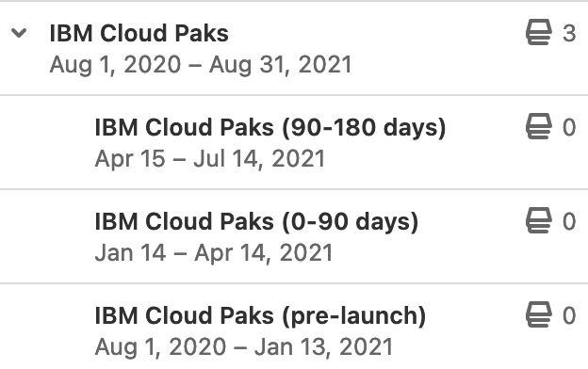Click count 0 on 0-90 days row
This screenshot has width=588, height=369.
(569, 221)
